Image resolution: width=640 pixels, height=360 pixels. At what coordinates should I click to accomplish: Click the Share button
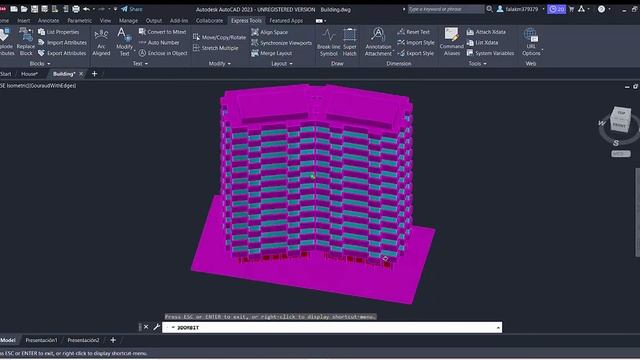pyautogui.click(x=131, y=9)
